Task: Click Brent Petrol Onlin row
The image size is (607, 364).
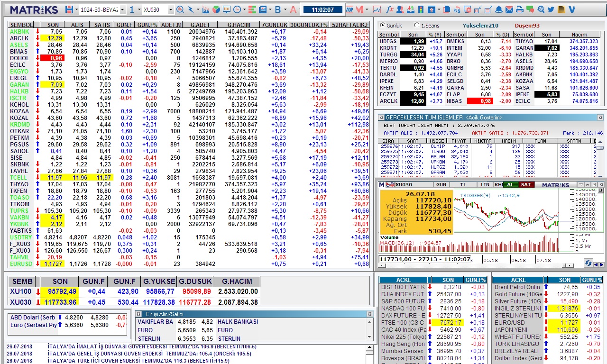Action: pos(548,287)
